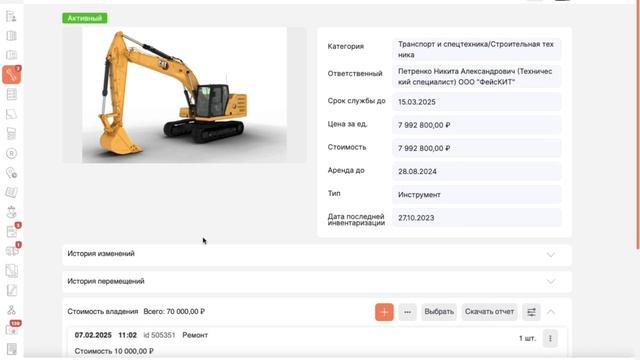Open the hierarchy org-chart icon in sidebar
The width and height of the screenshot is (640, 360).
click(x=11, y=310)
